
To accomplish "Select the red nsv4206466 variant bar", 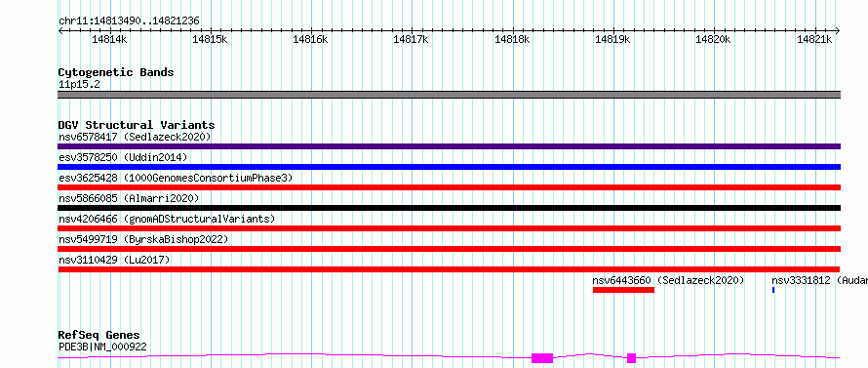I will (449, 228).
